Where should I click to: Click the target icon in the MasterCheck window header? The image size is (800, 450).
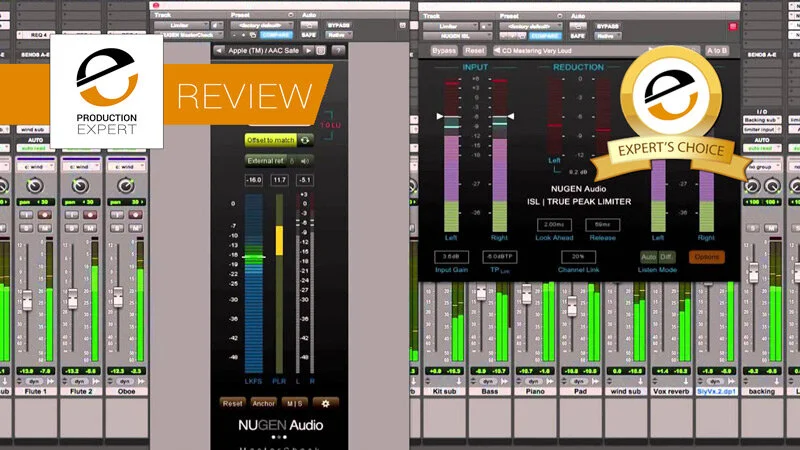tap(403, 25)
